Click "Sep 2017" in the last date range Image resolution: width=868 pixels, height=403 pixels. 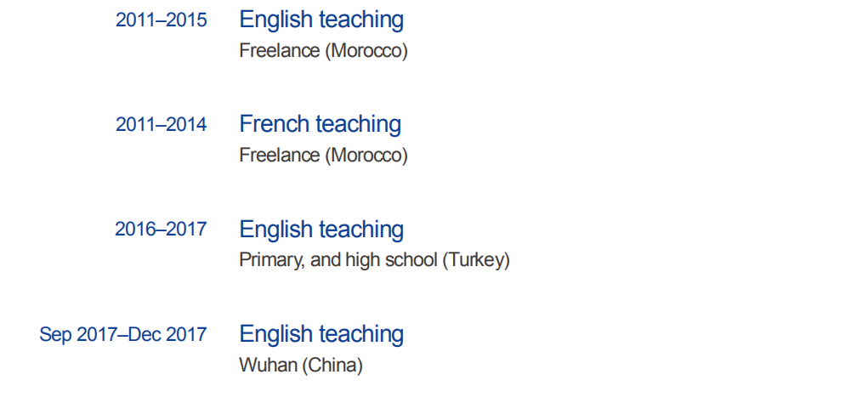(77, 335)
